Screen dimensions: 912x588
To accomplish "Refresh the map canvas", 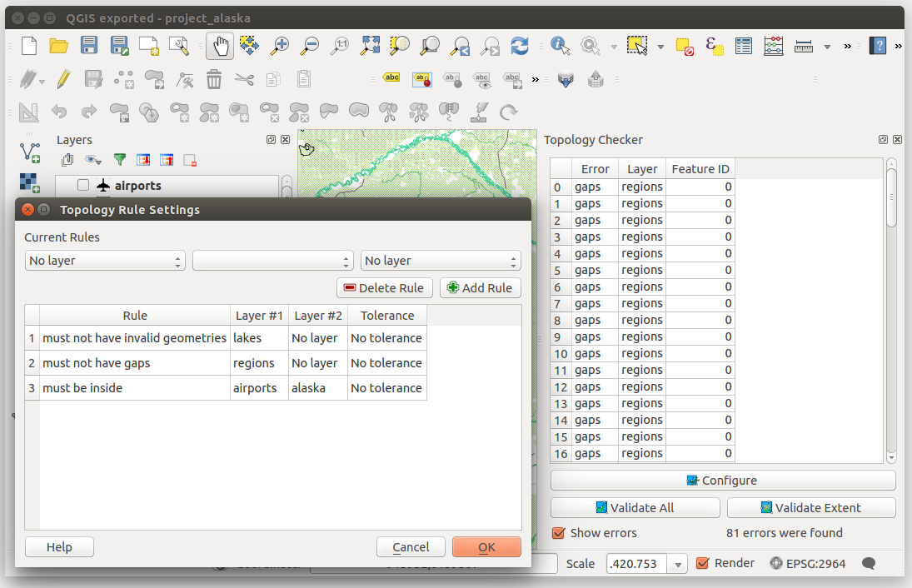I will pyautogui.click(x=520, y=46).
